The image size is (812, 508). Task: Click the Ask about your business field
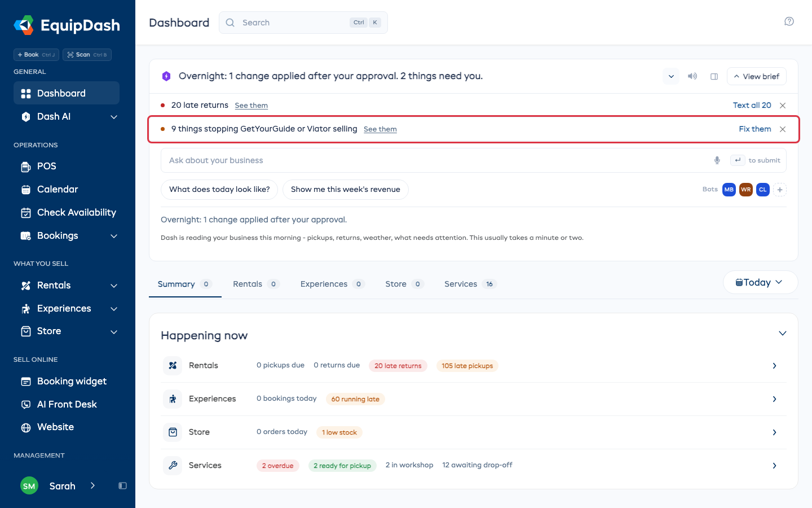coord(474,160)
